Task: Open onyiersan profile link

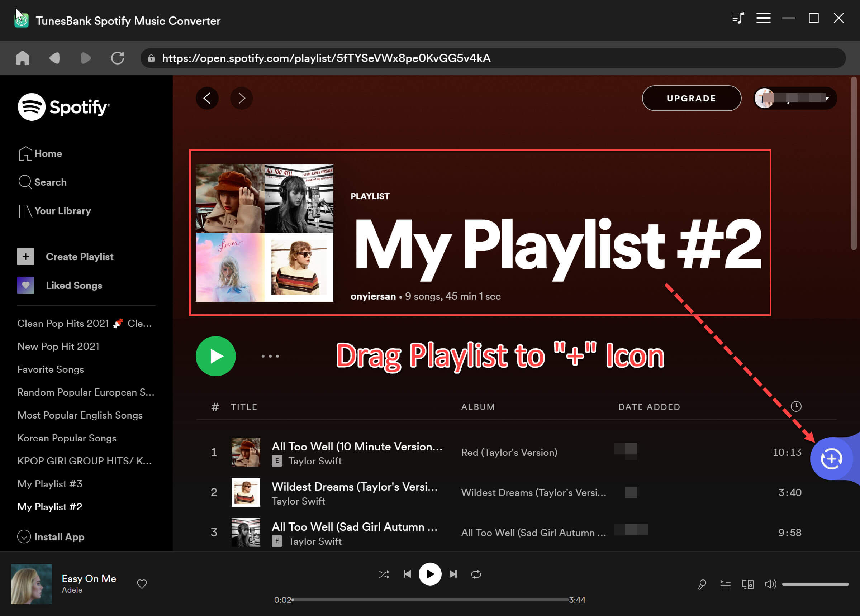Action: pos(373,296)
